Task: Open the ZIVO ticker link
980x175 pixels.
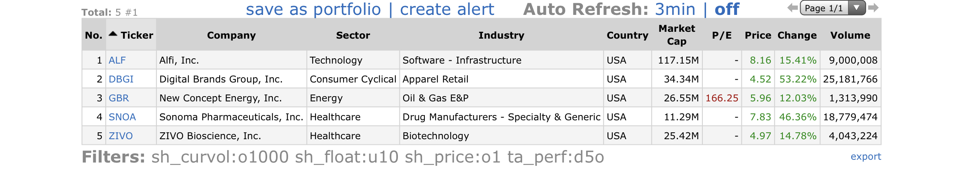Action: click(121, 136)
